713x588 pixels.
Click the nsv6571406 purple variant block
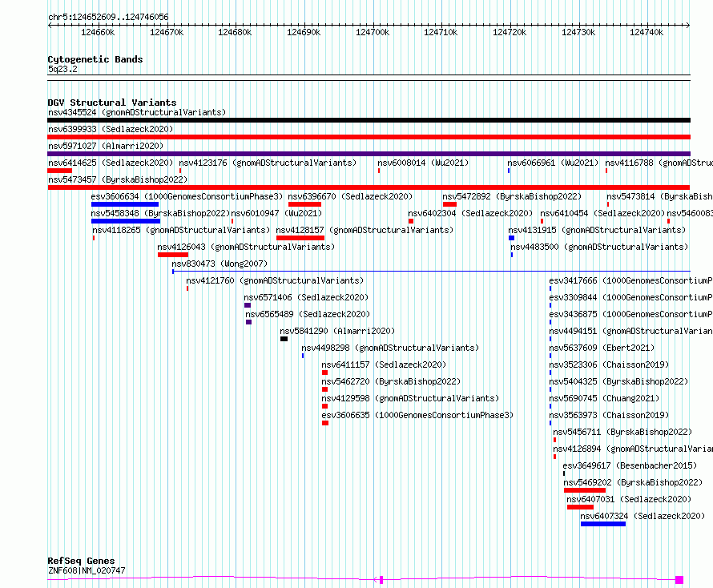[x=248, y=305]
